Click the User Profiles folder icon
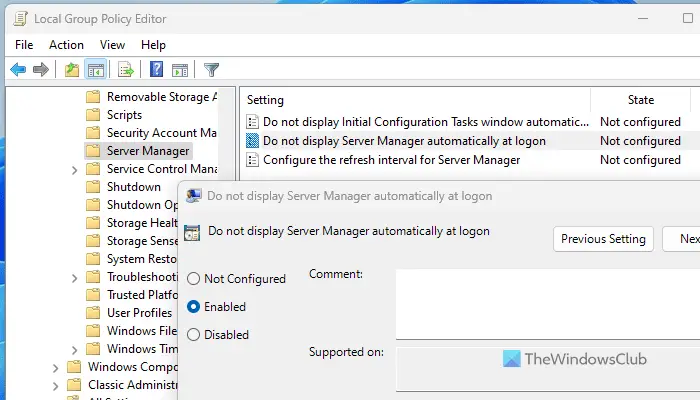Image resolution: width=700 pixels, height=400 pixels. (93, 312)
